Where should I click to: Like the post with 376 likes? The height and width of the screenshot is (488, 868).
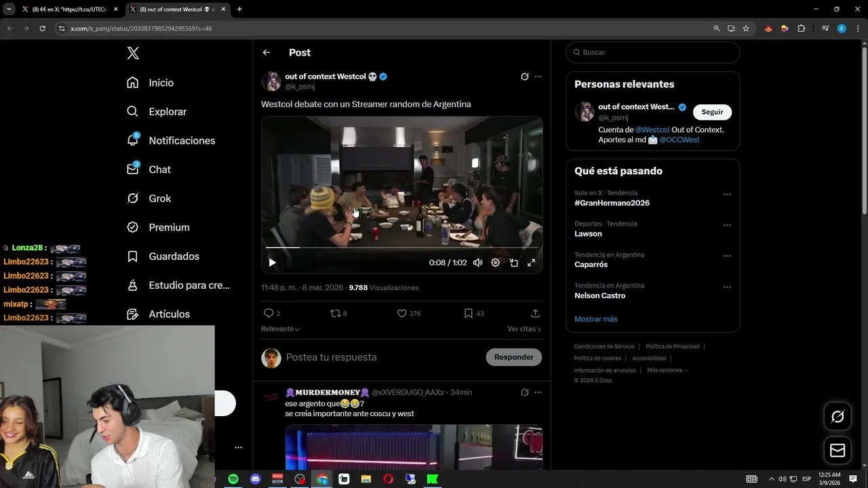pos(408,313)
